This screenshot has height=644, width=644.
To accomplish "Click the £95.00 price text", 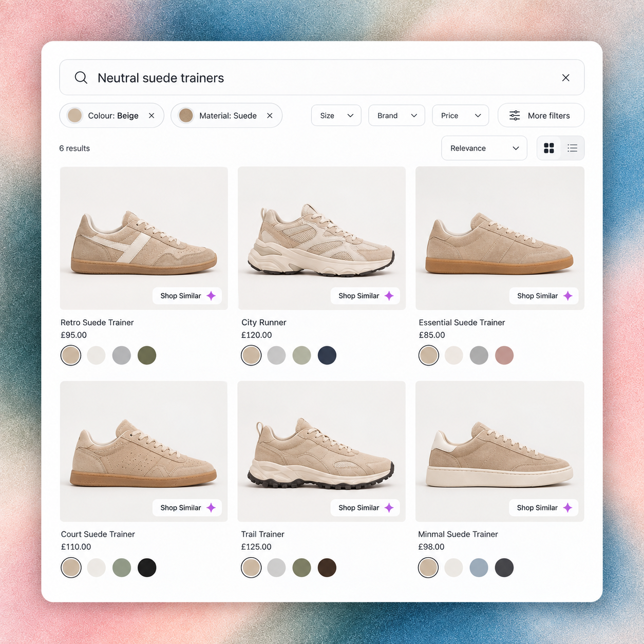I will pos(73,335).
